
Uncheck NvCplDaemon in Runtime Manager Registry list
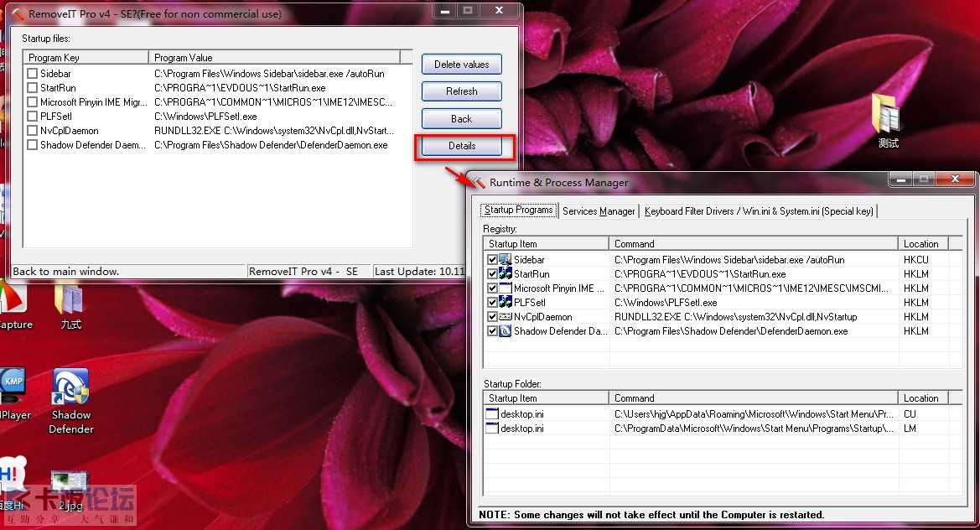coord(492,317)
